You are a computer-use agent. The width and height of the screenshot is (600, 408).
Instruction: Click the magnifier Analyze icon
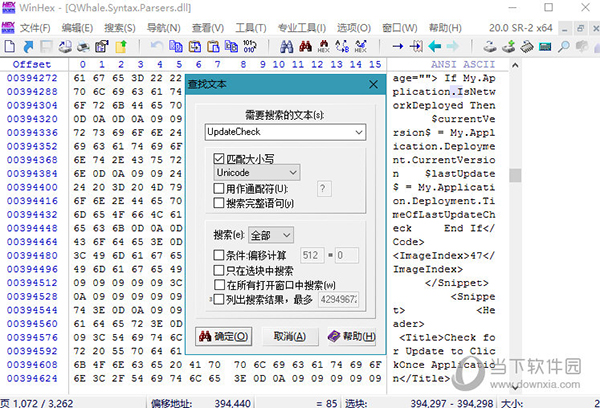coord(563,47)
